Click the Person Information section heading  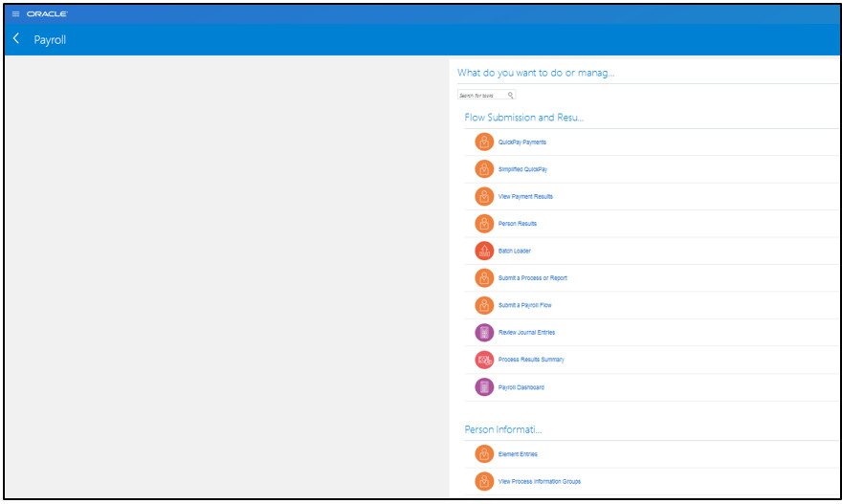click(x=502, y=429)
